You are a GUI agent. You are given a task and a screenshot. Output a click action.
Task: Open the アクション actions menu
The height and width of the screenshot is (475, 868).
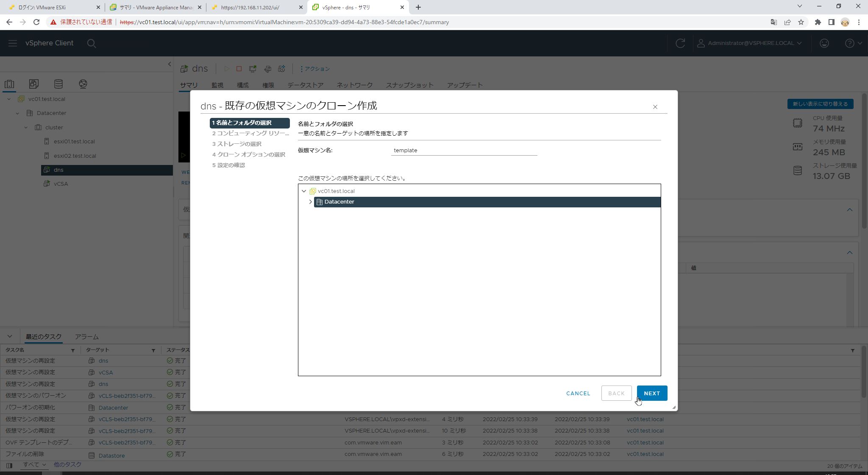315,69
